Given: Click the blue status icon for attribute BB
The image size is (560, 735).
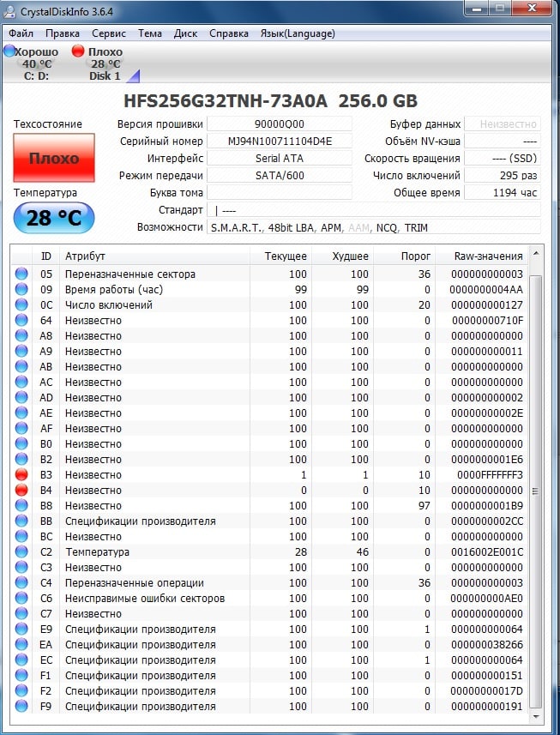Looking at the screenshot, I should pyautogui.click(x=21, y=521).
